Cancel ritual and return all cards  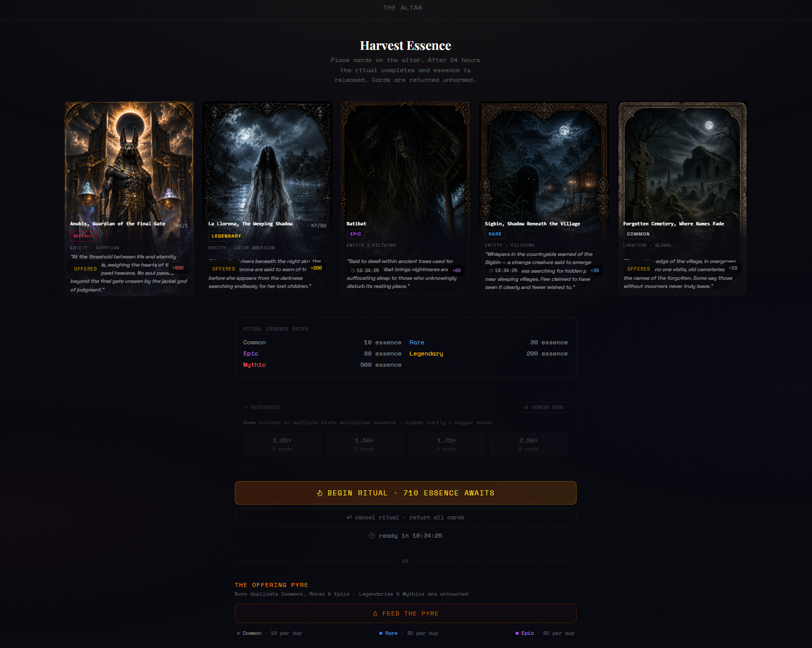405,517
